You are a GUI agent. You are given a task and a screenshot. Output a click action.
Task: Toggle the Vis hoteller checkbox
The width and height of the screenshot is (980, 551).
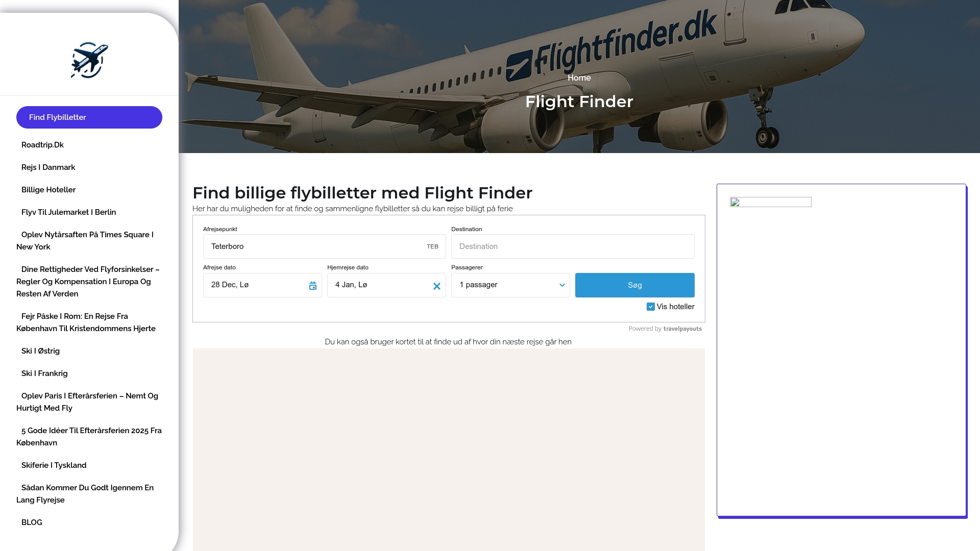tap(650, 307)
